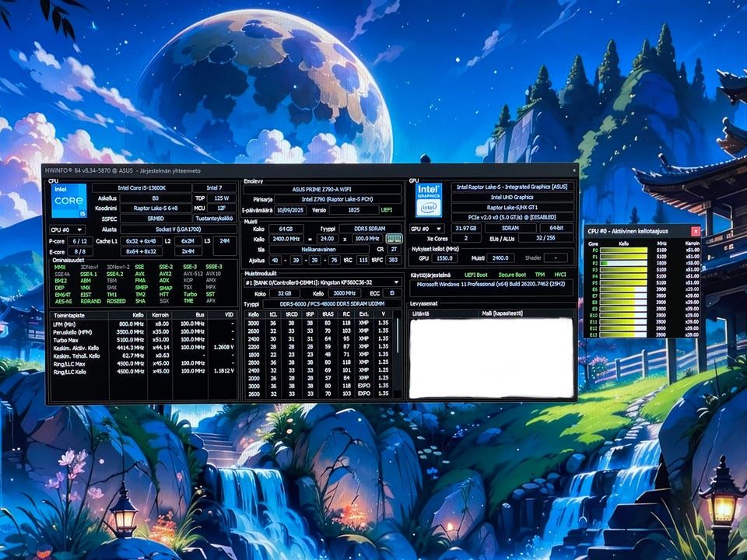Click the Peruskello (HFM) row
Image resolution: width=747 pixels, height=560 pixels.
tap(143, 332)
